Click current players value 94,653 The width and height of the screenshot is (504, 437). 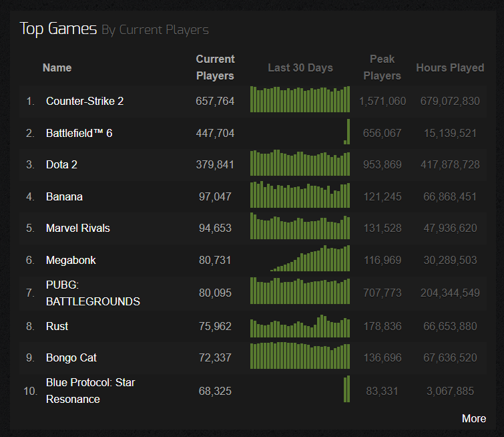(x=215, y=228)
